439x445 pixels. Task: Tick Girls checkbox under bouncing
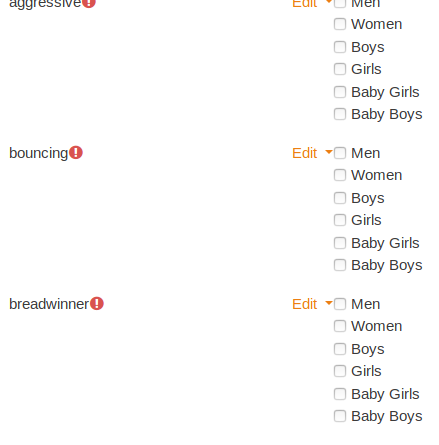coord(340,220)
